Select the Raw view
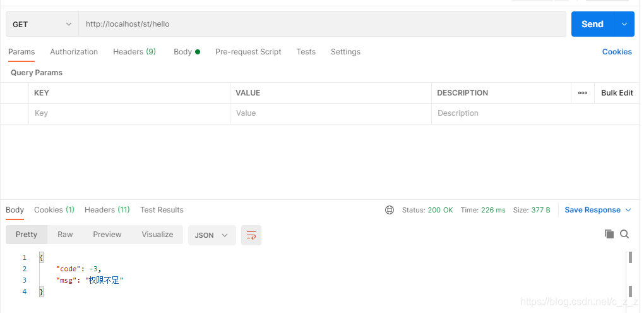Screen dimensions: 644x313 click(x=65, y=235)
